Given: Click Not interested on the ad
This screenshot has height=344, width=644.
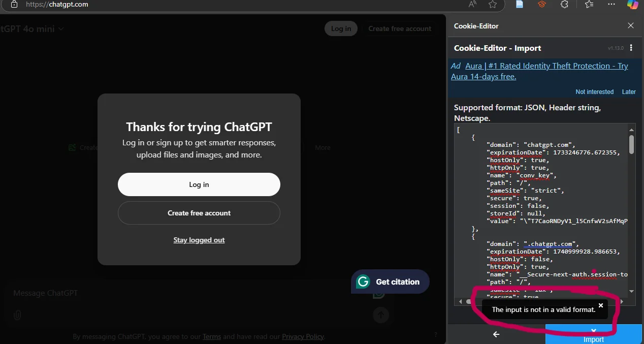Looking at the screenshot, I should 594,92.
